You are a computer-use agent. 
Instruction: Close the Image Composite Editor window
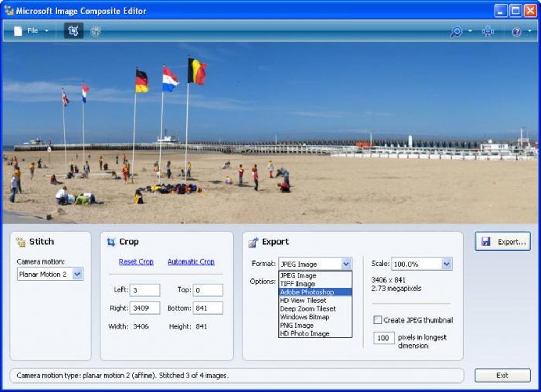pos(530,11)
